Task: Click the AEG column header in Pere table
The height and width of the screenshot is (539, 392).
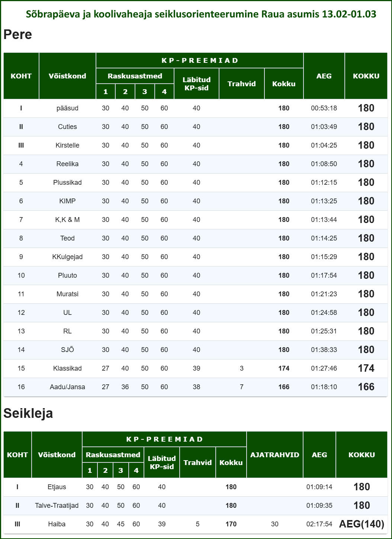Action: click(x=324, y=76)
